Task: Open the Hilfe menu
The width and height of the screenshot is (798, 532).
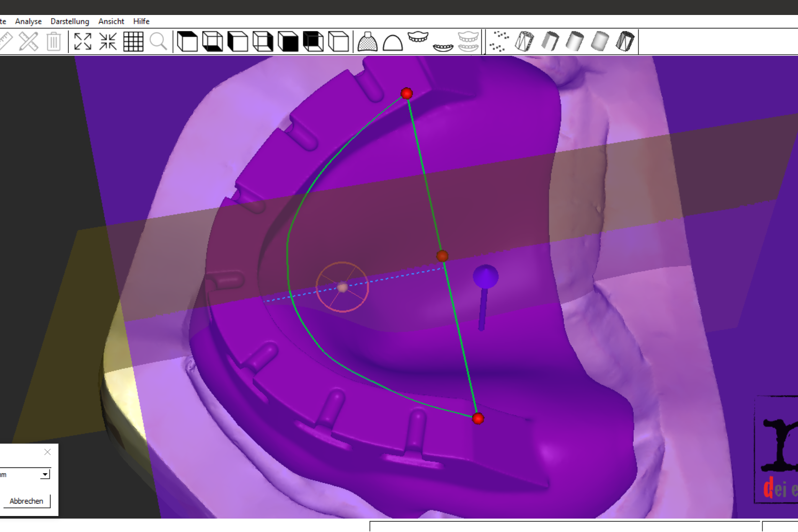Action: click(141, 21)
